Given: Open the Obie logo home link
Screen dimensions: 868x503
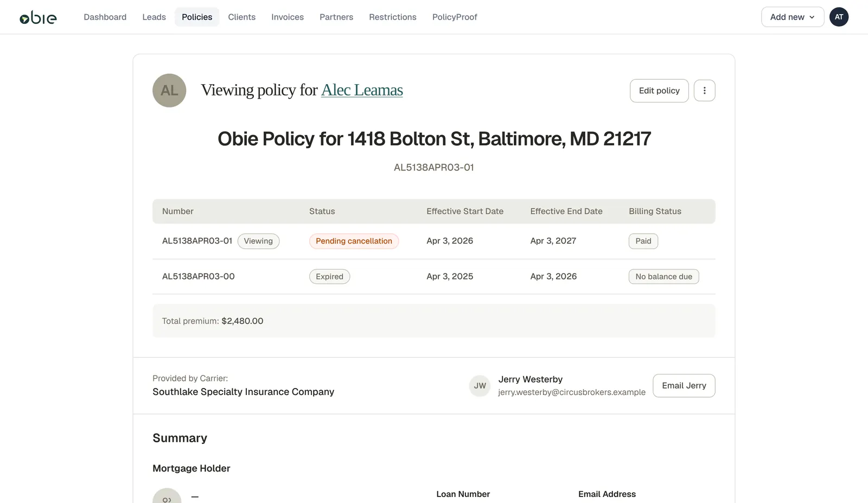Looking at the screenshot, I should pos(38,17).
